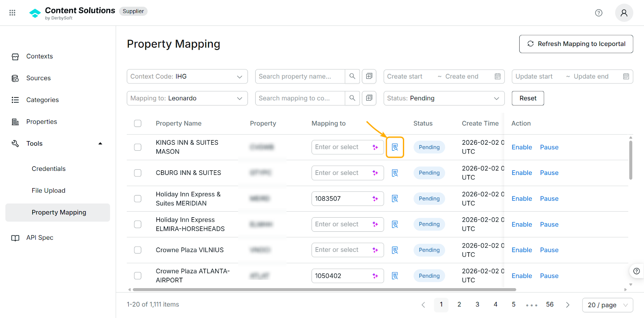Open candidate lookup icon for ELMIRA-HORSEHEADS row
This screenshot has width=644, height=318.
[x=395, y=224]
